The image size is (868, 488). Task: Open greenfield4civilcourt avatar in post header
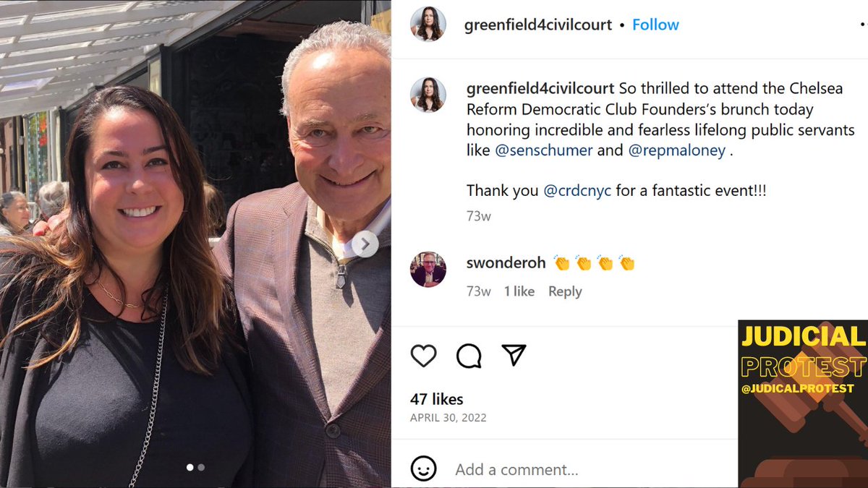point(428,25)
